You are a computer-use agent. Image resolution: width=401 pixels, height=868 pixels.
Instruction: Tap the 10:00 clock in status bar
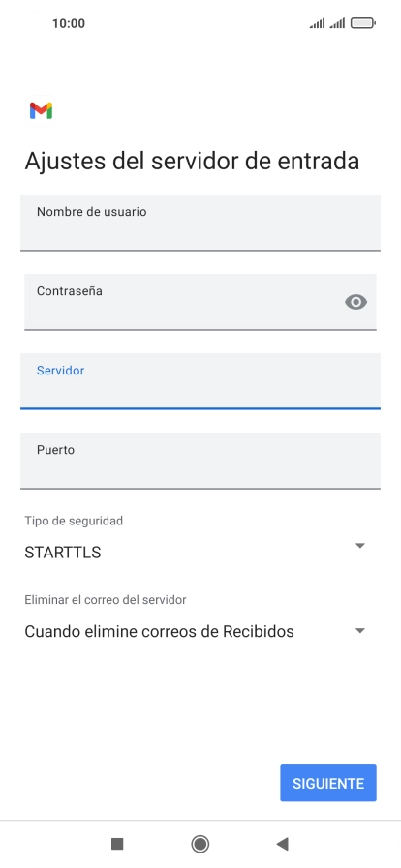[69, 23]
